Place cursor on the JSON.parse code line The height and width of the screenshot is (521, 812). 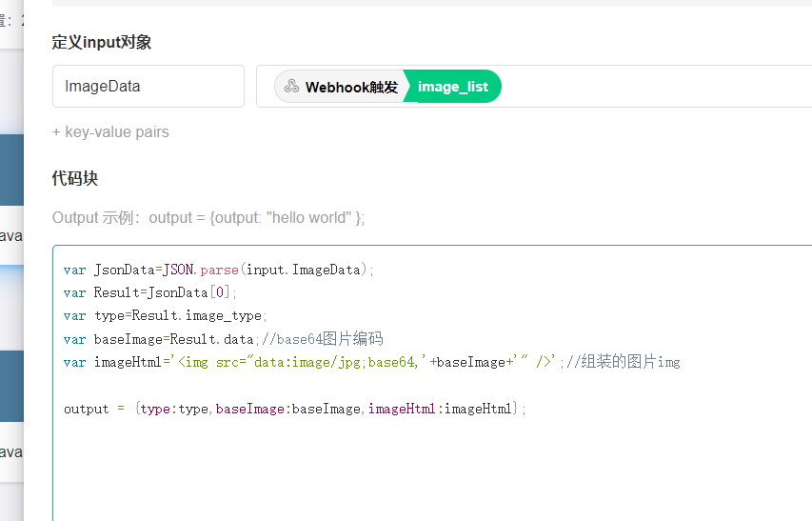(219, 270)
